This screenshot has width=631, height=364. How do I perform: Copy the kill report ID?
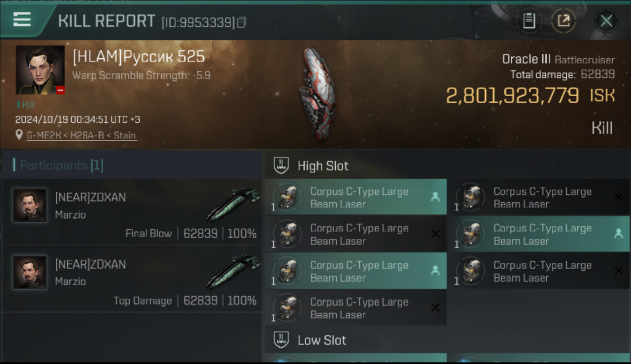click(241, 22)
